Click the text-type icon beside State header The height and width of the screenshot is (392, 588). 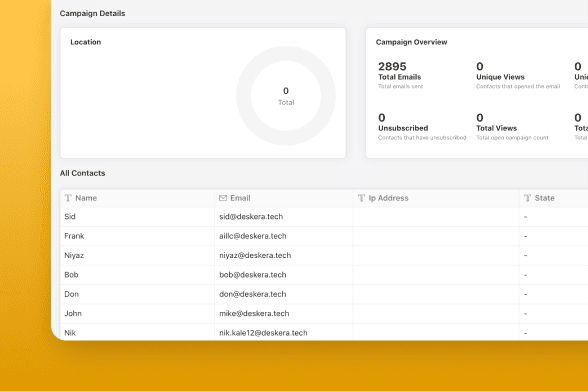527,198
